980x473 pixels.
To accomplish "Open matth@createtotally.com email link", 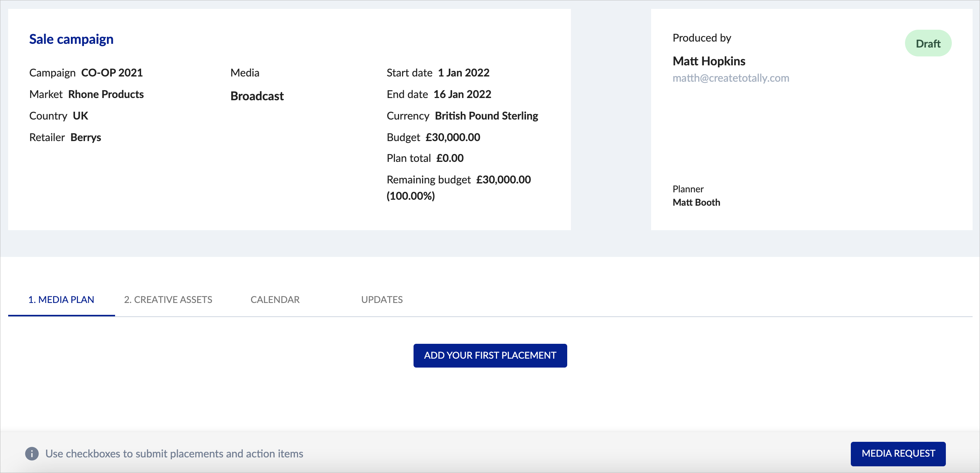I will (731, 78).
